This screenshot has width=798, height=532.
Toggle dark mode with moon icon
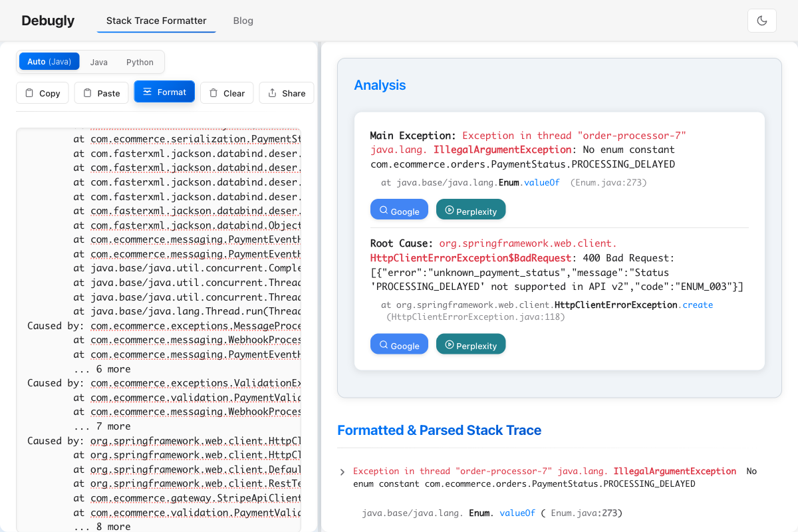pyautogui.click(x=762, y=21)
